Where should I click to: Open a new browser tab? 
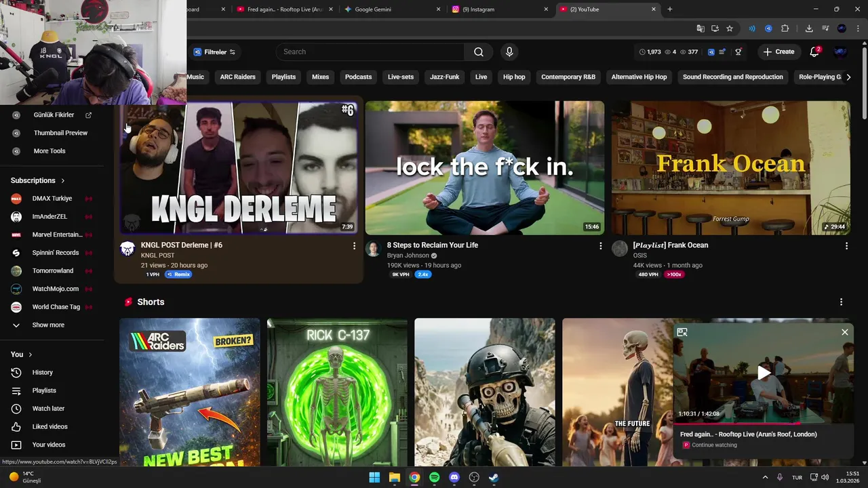[670, 9]
